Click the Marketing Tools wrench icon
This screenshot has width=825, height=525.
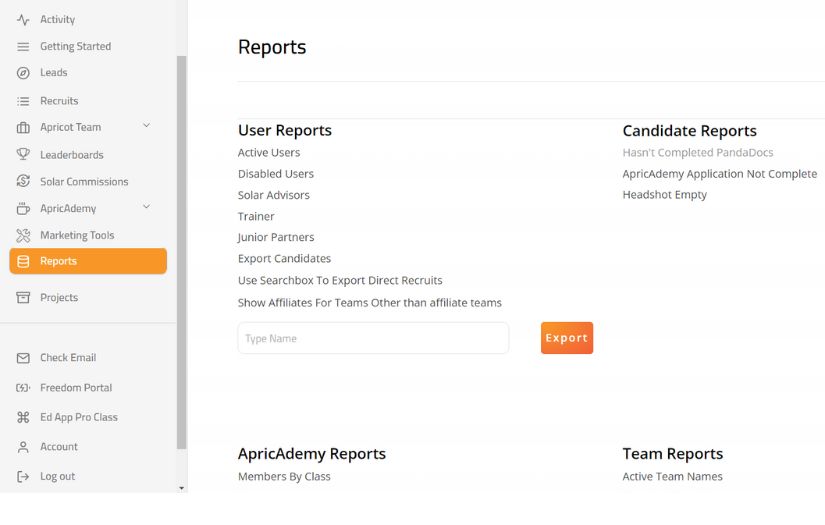coord(23,235)
